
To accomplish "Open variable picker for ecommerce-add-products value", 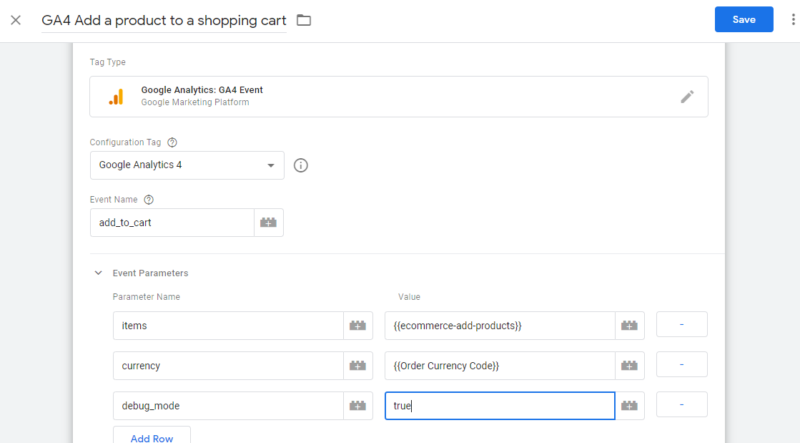I will coord(629,325).
